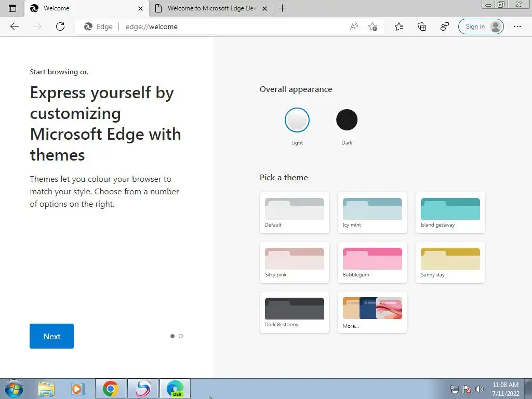Open Action Center flag in tray
532x399 pixels.
tap(467, 389)
